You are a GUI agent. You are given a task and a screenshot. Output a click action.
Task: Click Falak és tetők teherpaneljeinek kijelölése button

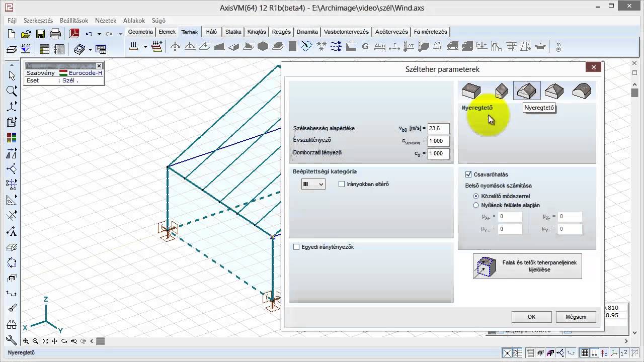[527, 266]
